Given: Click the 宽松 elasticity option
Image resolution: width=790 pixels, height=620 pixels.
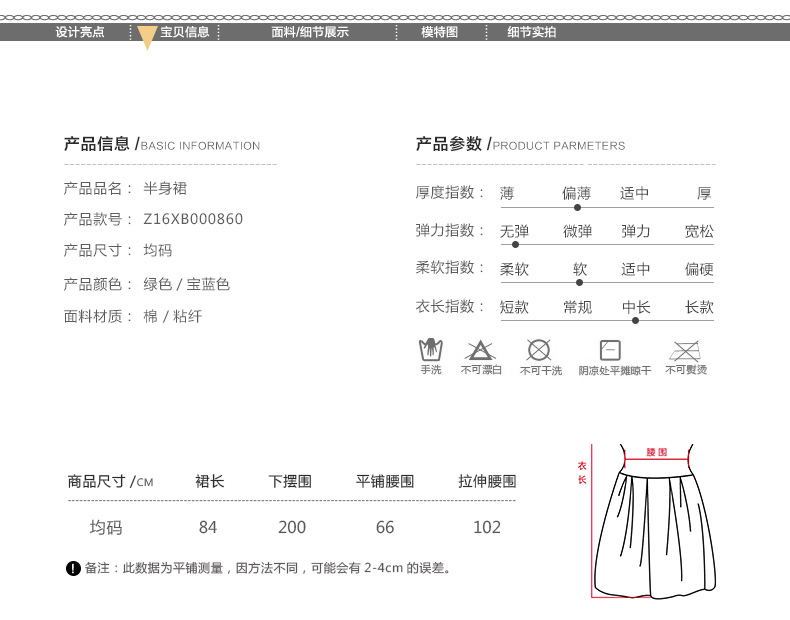Looking at the screenshot, I should pyautogui.click(x=699, y=231).
